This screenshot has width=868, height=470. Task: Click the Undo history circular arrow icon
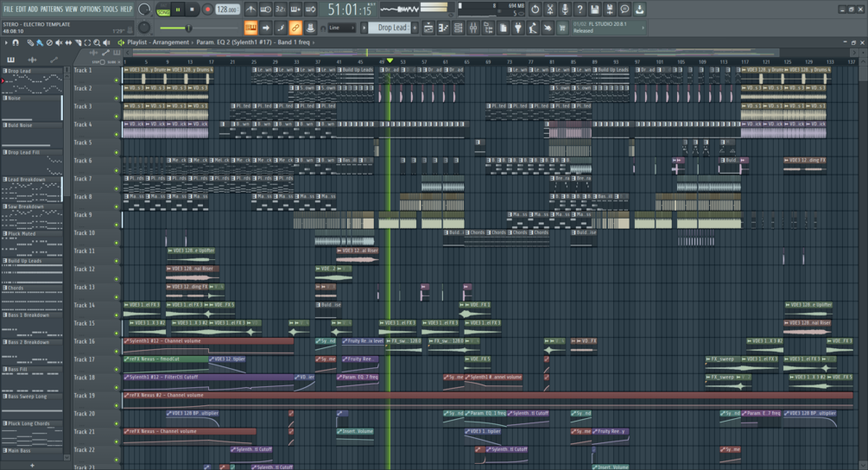[535, 10]
